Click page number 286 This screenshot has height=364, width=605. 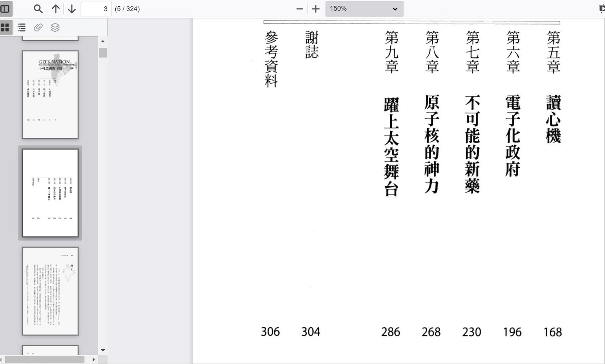click(x=391, y=332)
